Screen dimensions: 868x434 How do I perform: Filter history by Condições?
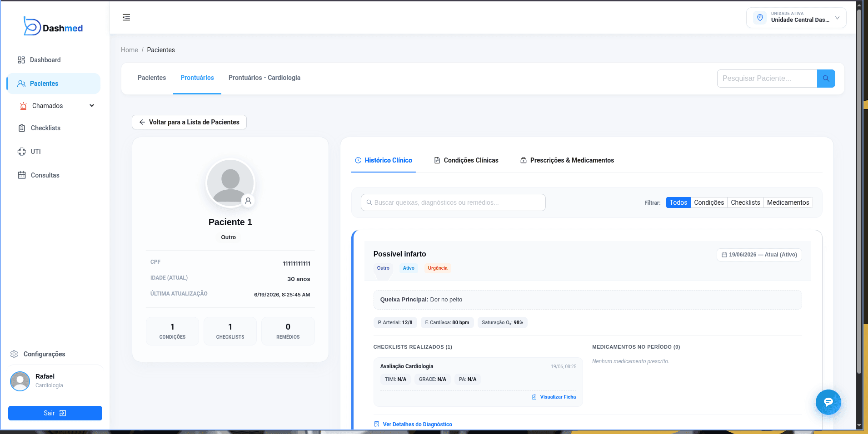click(708, 202)
